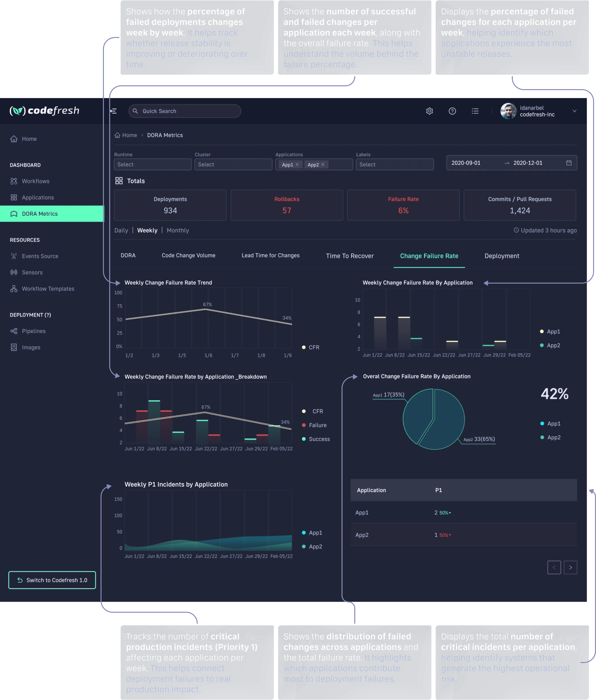This screenshot has width=596, height=700.
Task: Collapse the sidebar with the arrow icon
Action: tap(114, 111)
